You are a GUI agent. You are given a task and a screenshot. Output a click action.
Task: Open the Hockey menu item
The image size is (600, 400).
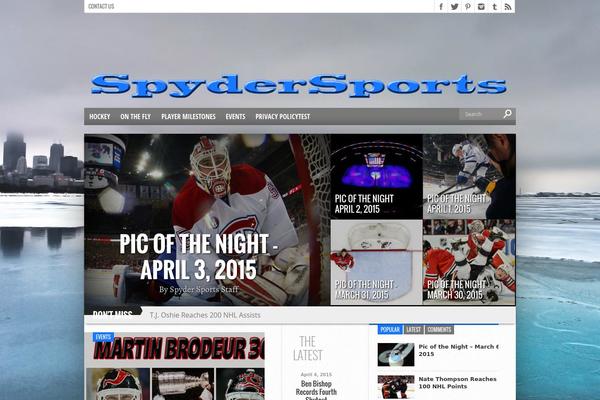tap(99, 116)
